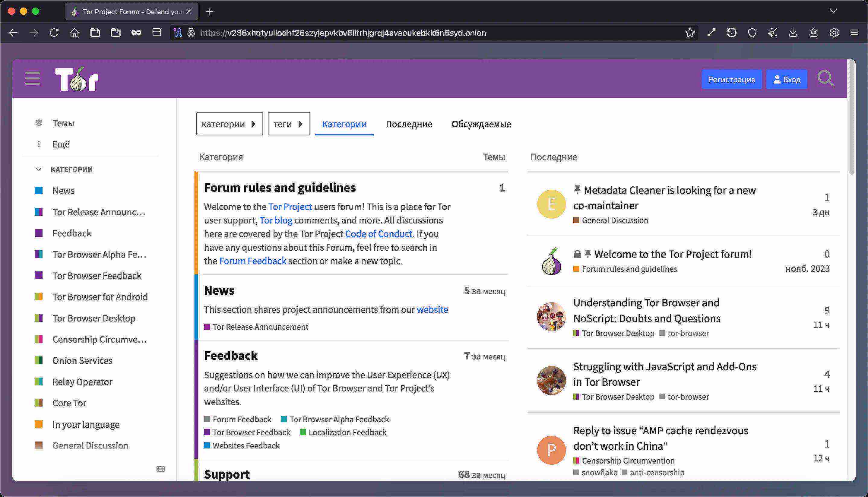Open the Forum rules and guidelines category
The height and width of the screenshot is (497, 868).
tap(280, 187)
